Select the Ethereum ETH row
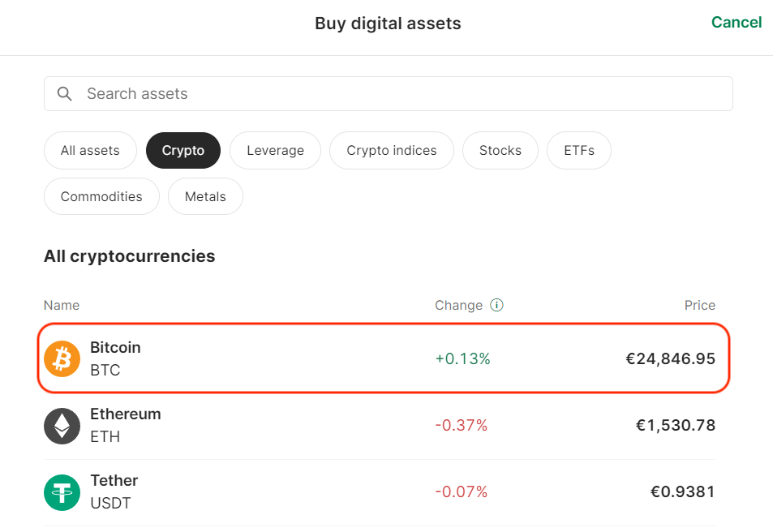 pyautogui.click(x=380, y=426)
